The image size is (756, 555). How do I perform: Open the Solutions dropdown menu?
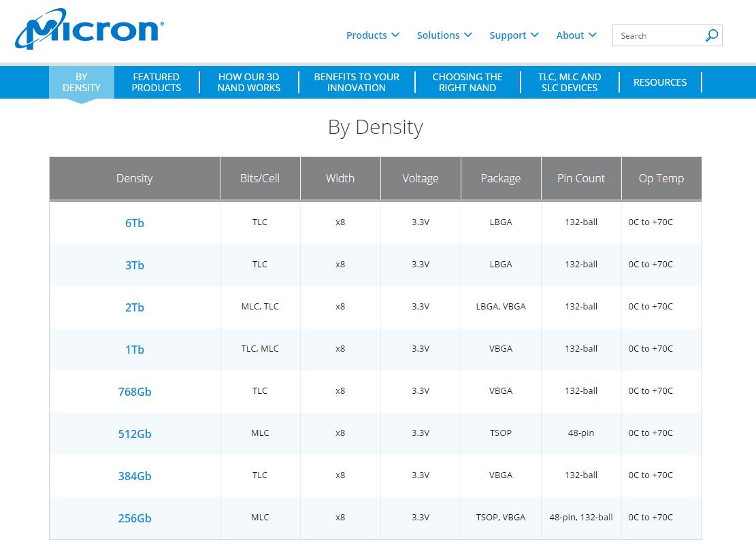[444, 35]
